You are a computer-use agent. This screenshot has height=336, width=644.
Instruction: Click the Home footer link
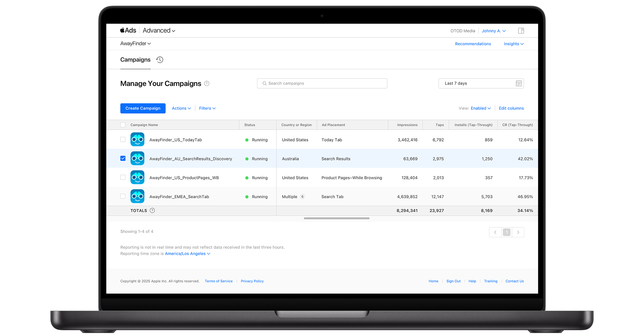click(x=433, y=281)
